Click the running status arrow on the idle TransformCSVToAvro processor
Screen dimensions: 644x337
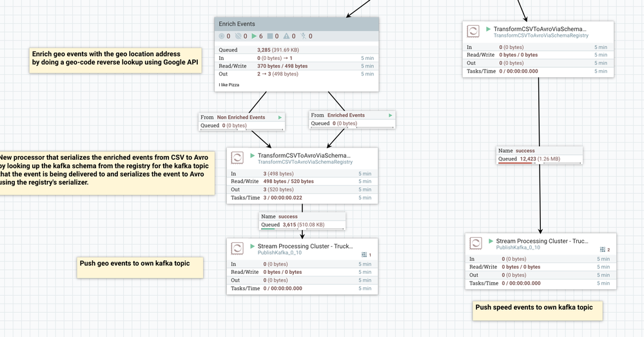(489, 29)
